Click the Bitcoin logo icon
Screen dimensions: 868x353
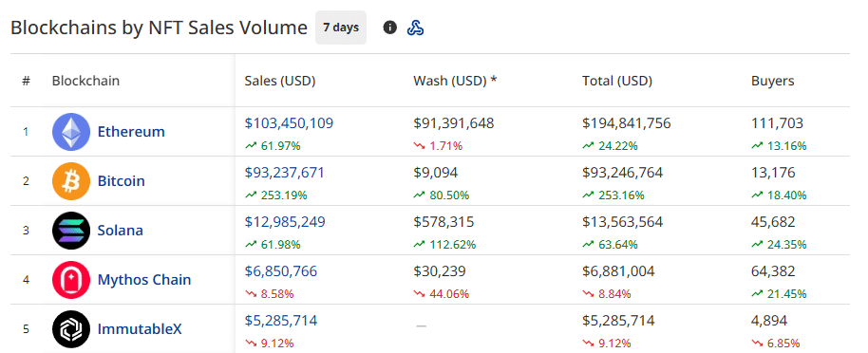(71, 181)
